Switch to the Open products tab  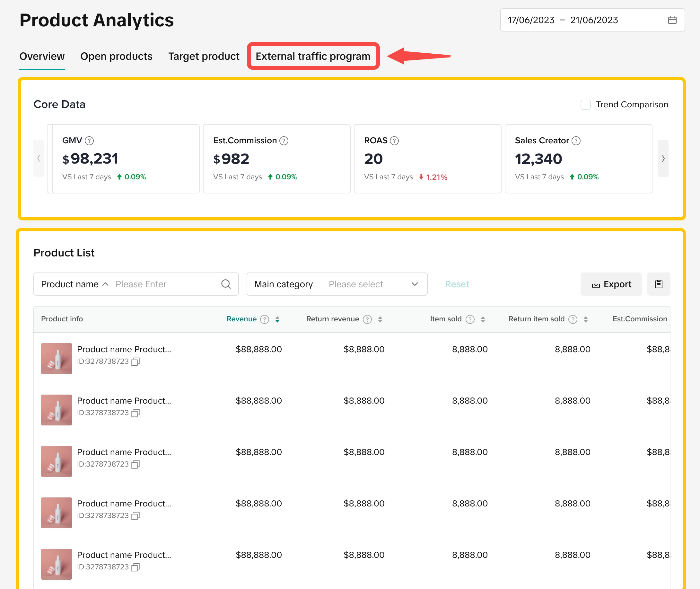pyautogui.click(x=116, y=56)
